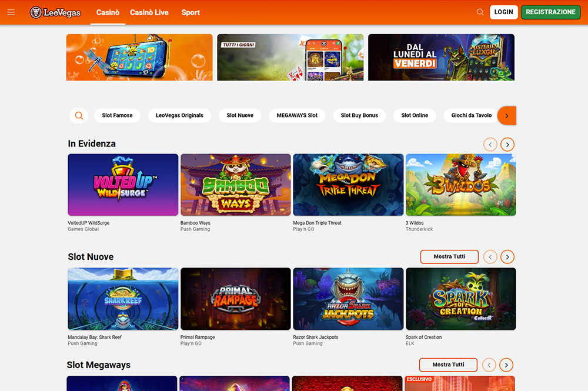Select the Slot Online category
Viewport: 588px width, 391px height.
click(415, 115)
